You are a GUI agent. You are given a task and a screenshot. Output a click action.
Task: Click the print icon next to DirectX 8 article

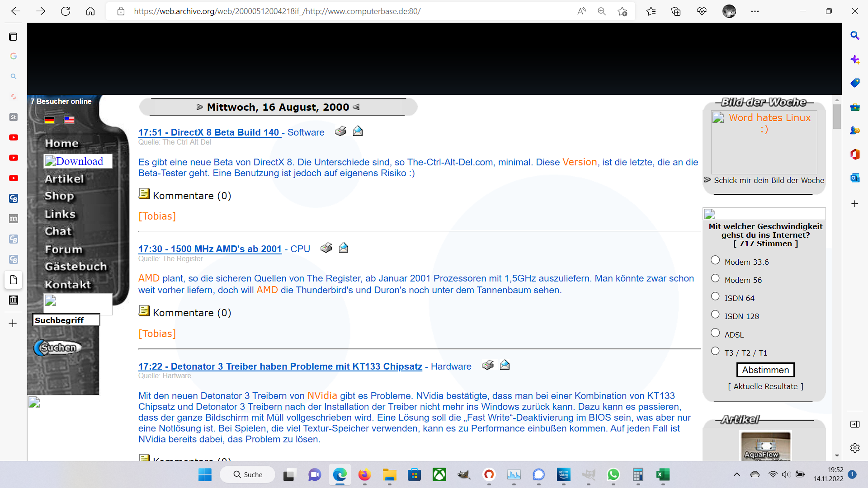(x=340, y=131)
